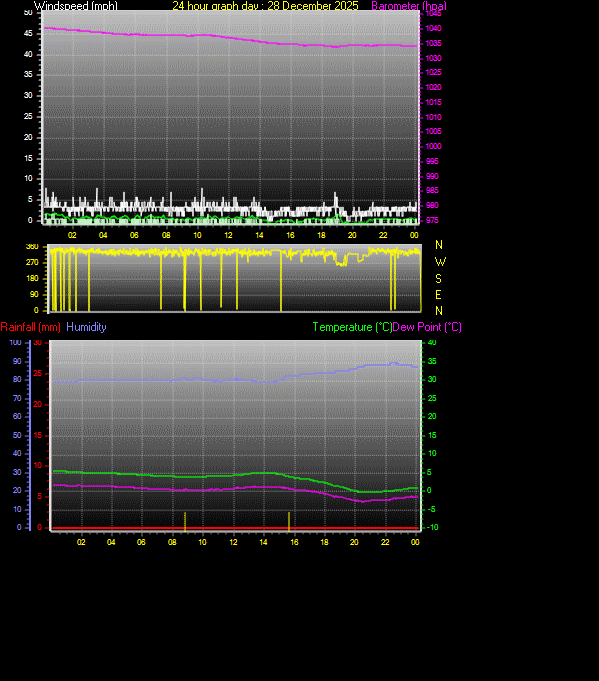This screenshot has height=681, width=599.
Task: Select the "22" hour label under humidity chart
Action: tap(385, 542)
